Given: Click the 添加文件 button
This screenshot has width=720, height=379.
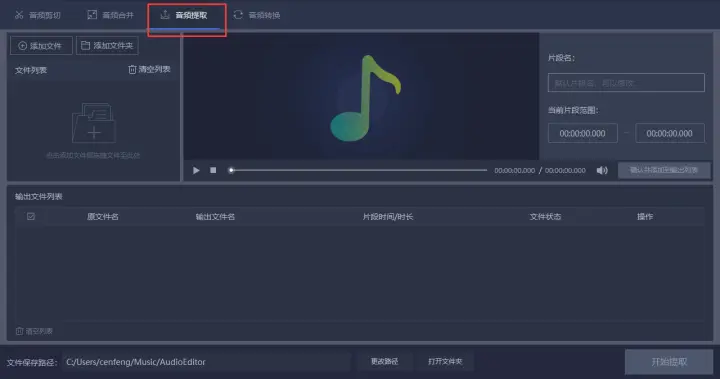Looking at the screenshot, I should point(41,45).
